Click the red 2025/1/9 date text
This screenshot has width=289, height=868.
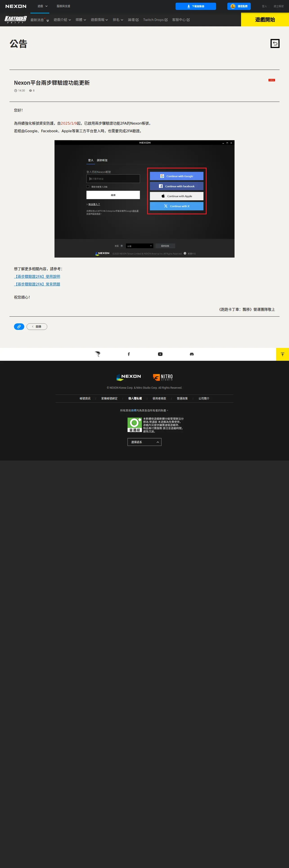click(69, 123)
